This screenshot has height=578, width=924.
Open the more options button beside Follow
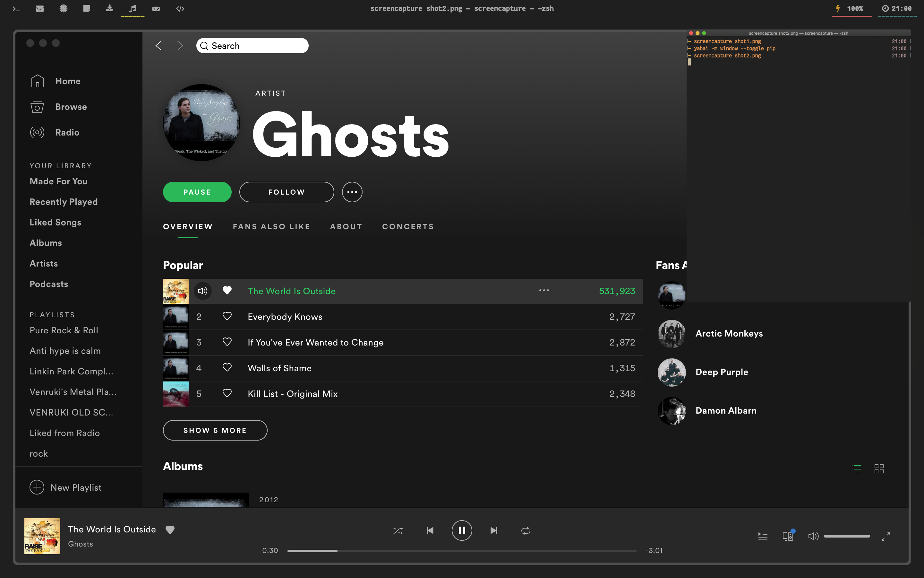(352, 192)
